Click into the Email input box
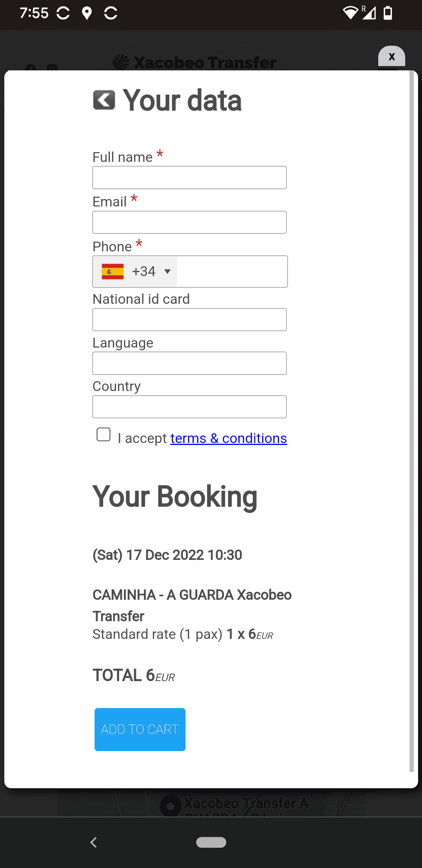This screenshot has height=868, width=422. point(190,222)
